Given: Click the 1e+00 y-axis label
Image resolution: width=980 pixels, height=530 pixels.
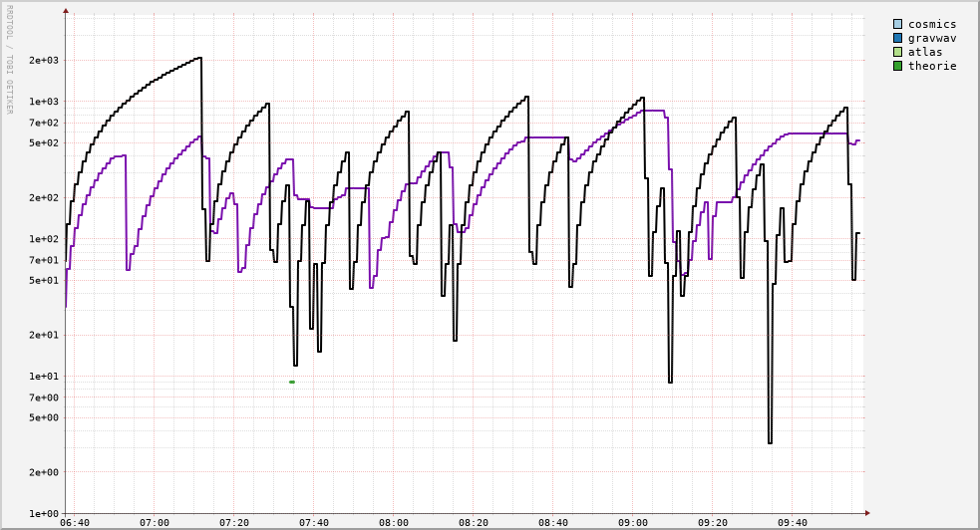Looking at the screenshot, I should click(44, 514).
